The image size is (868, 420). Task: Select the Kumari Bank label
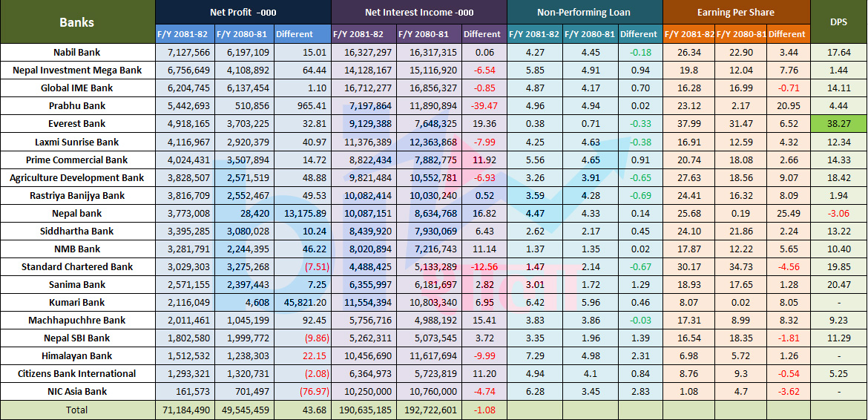[77, 303]
